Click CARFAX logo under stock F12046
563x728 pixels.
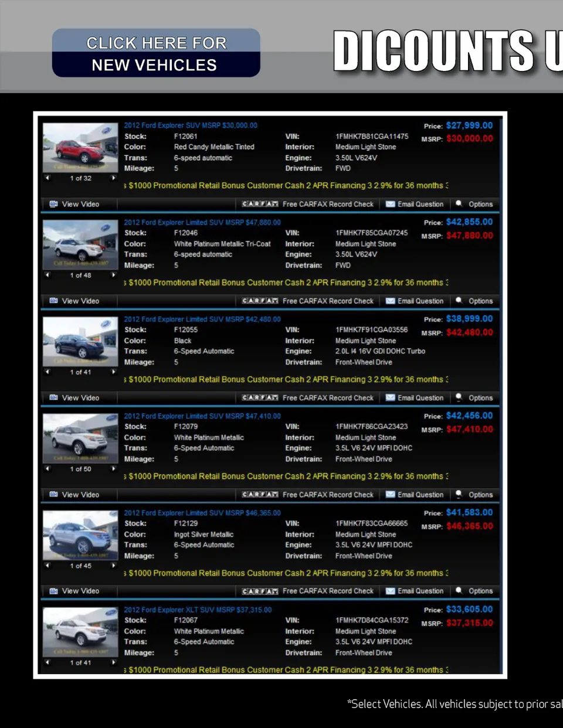point(260,301)
